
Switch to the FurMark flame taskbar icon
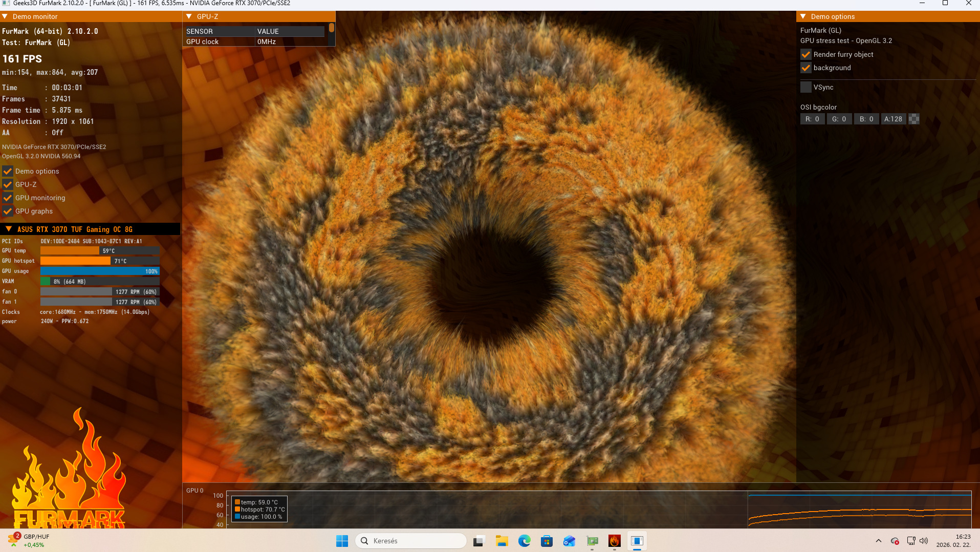pyautogui.click(x=615, y=541)
